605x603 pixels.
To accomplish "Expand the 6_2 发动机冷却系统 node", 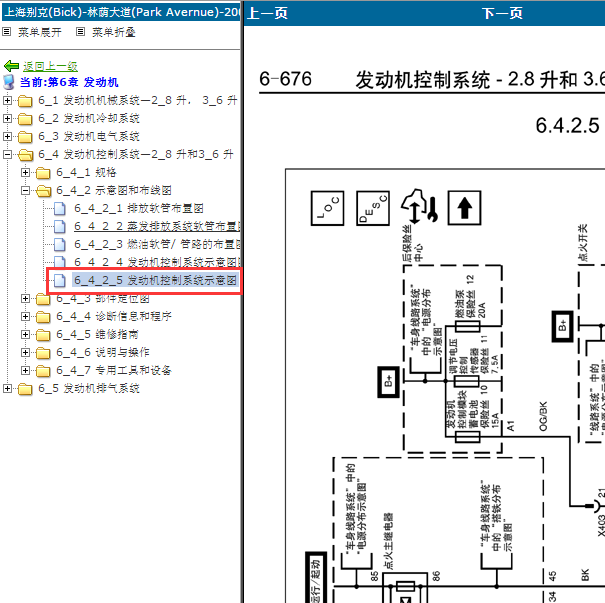I will click(7, 118).
